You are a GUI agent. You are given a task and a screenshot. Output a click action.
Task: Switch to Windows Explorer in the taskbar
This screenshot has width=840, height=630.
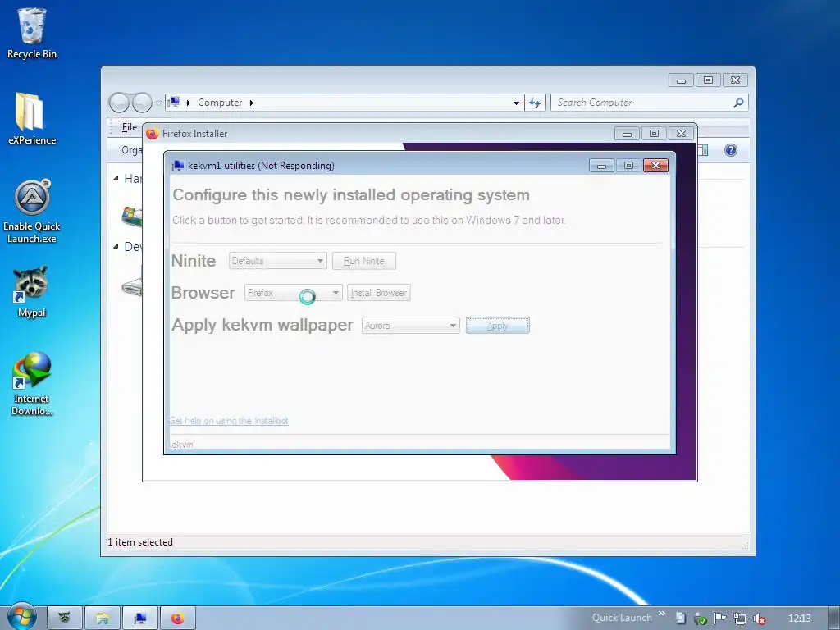pos(103,619)
